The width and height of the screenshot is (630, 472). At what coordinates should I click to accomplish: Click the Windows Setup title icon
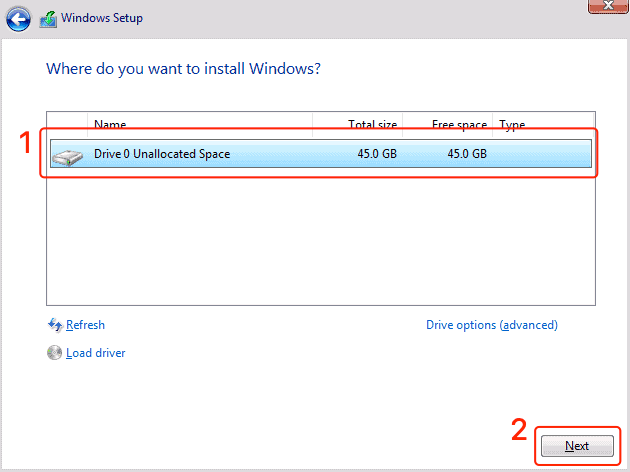click(48, 19)
